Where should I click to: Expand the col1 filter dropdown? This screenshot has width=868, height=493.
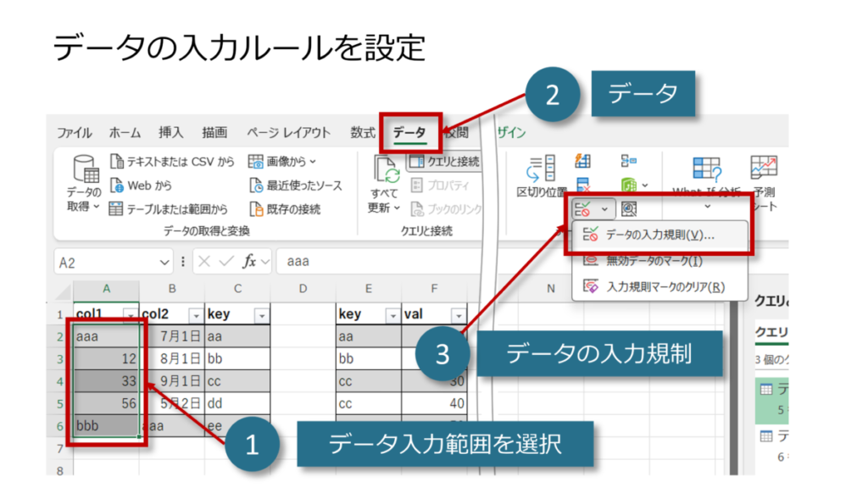(x=131, y=315)
